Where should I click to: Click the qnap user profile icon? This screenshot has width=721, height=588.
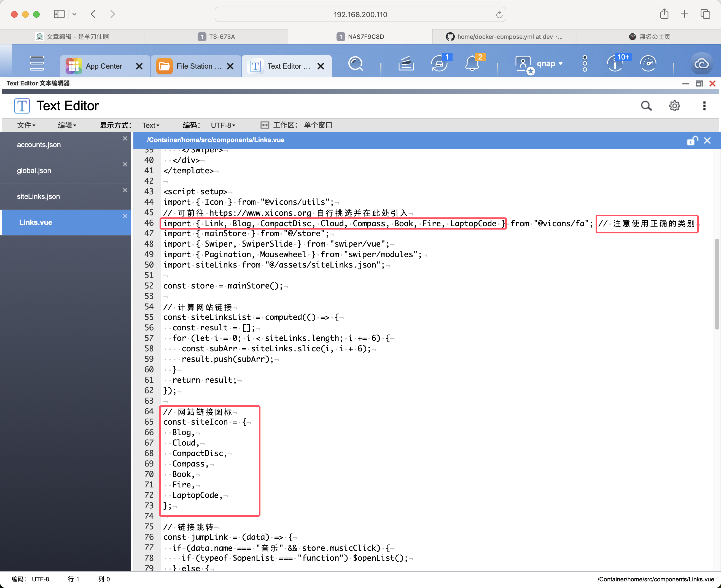523,64
